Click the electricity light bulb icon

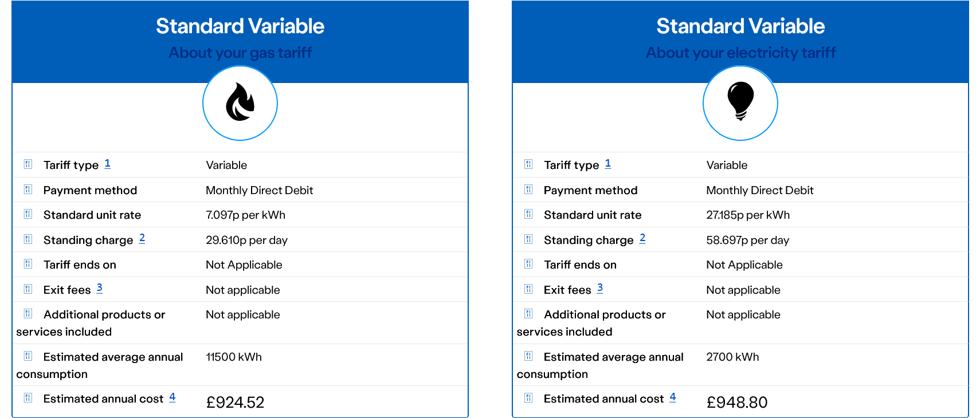pos(740,102)
